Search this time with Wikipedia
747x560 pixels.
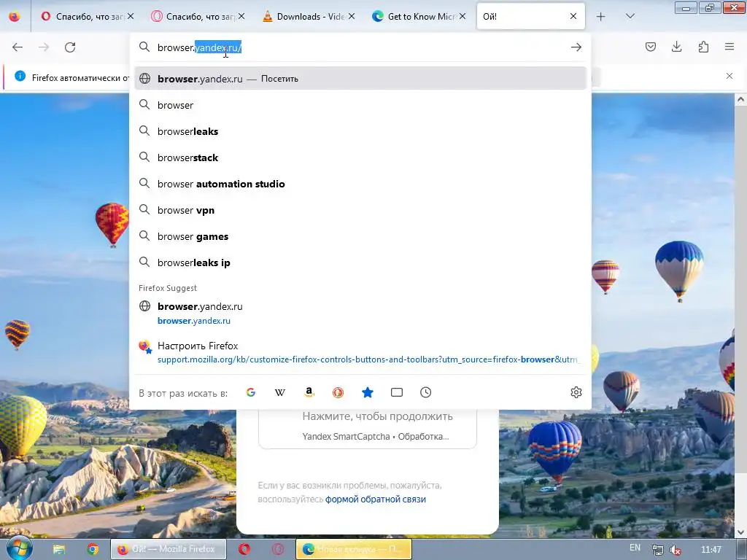pyautogui.click(x=280, y=392)
